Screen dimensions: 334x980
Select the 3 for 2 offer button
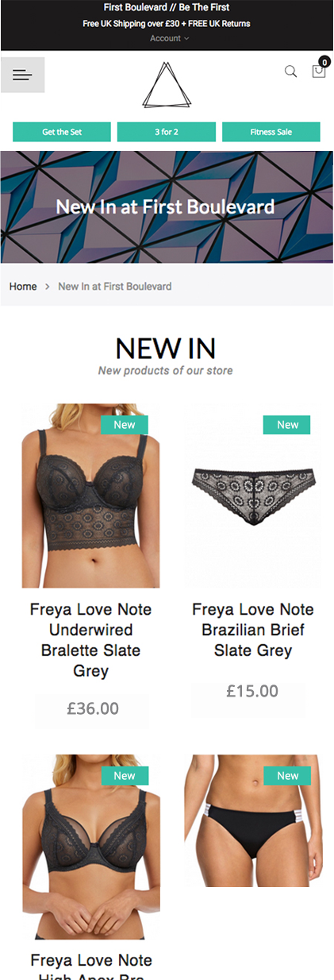[x=167, y=132]
